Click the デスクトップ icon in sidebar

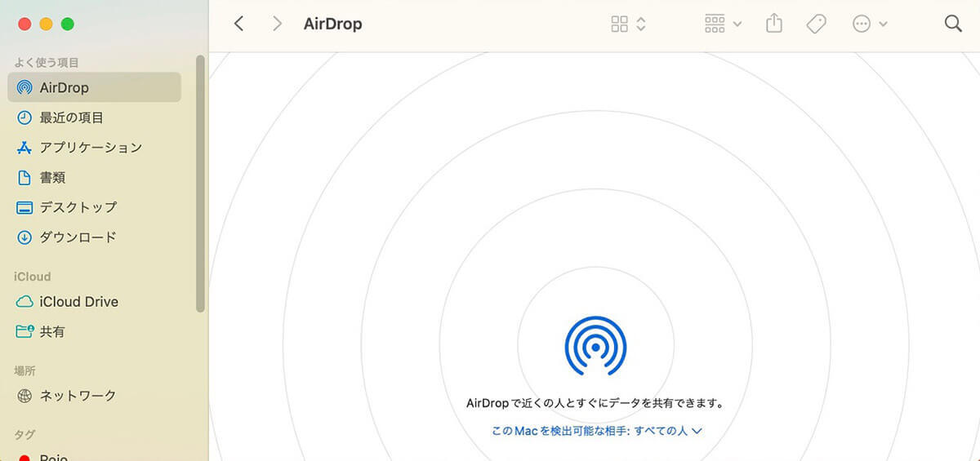tap(24, 207)
